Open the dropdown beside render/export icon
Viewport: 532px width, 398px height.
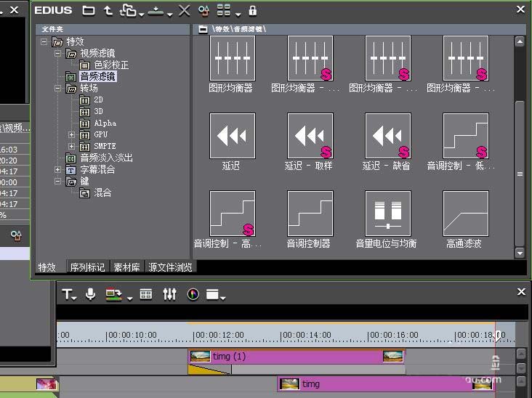(x=129, y=298)
